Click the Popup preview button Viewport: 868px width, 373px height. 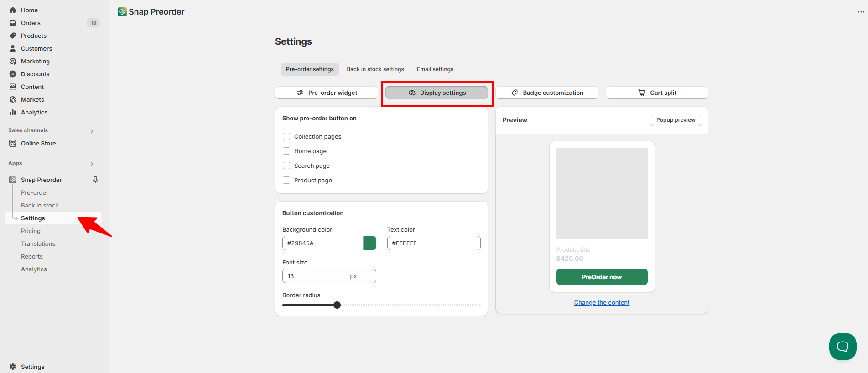point(676,120)
